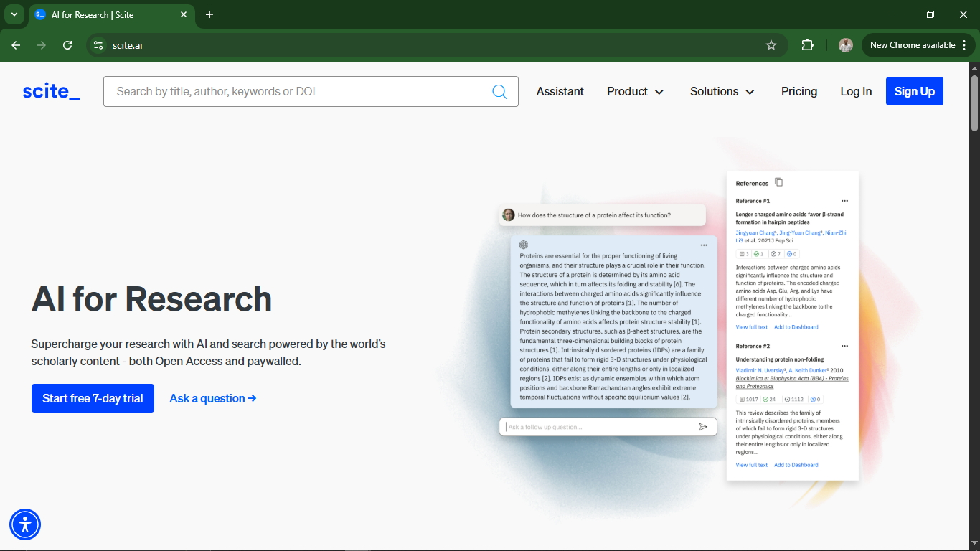Open the Pricing page
The width and height of the screenshot is (980, 551).
(799, 92)
